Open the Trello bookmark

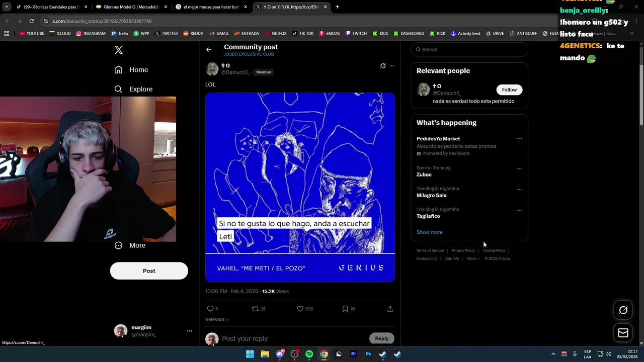coord(119,34)
